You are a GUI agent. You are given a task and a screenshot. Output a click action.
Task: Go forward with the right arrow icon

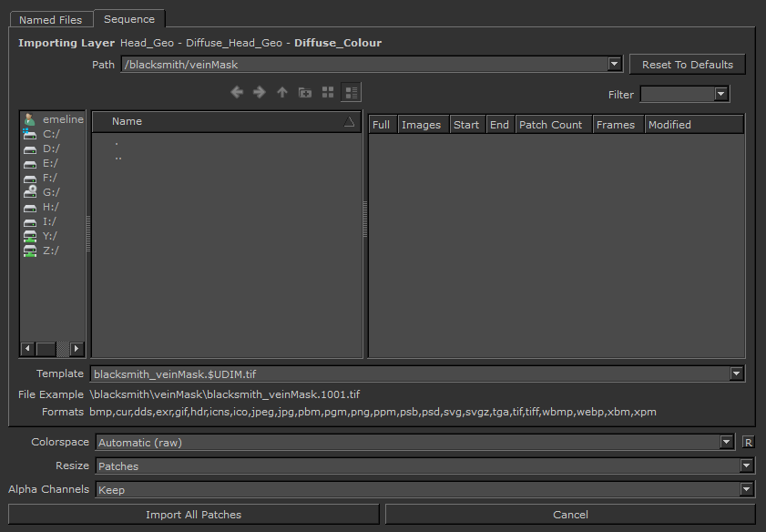click(260, 92)
